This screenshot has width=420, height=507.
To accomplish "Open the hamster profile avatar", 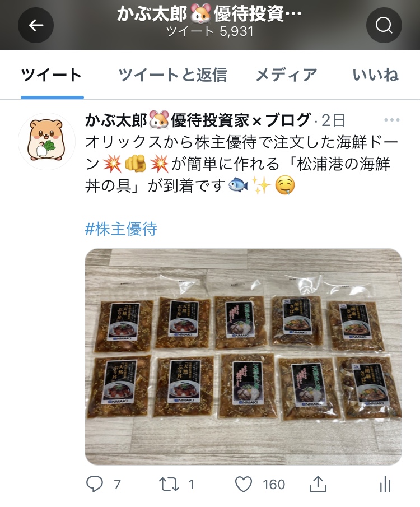I will (x=46, y=141).
